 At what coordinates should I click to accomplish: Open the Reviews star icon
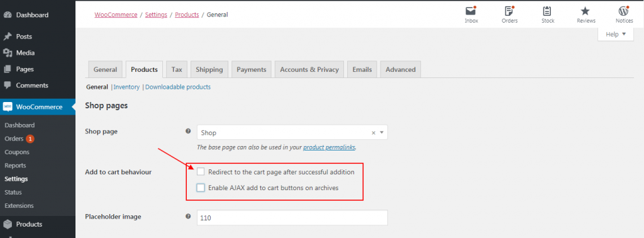point(586,11)
